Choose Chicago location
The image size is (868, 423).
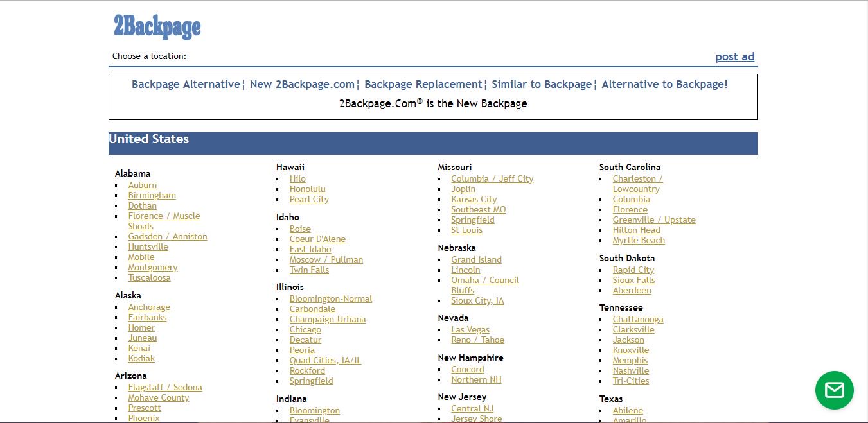coord(305,329)
